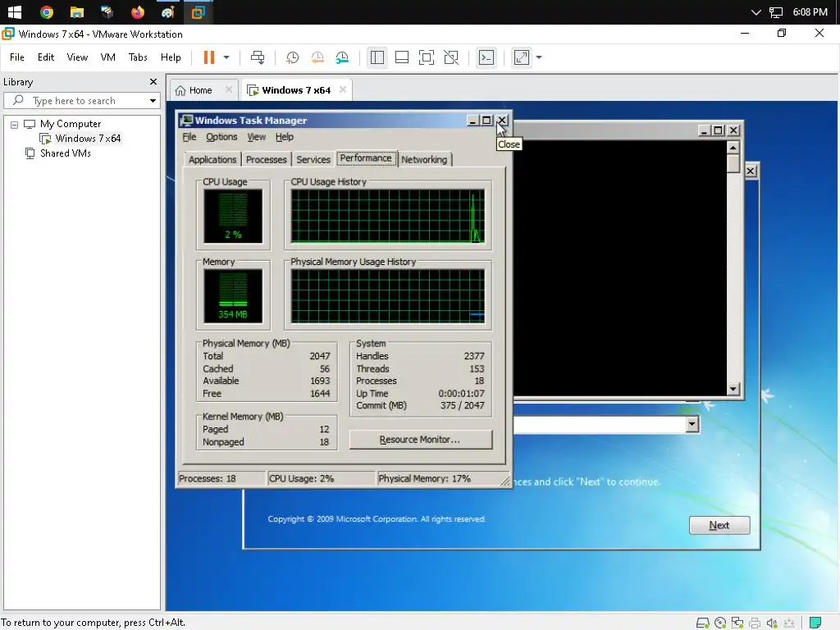Viewport: 840px width, 630px height.
Task: Close the Home tab
Action: point(229,89)
